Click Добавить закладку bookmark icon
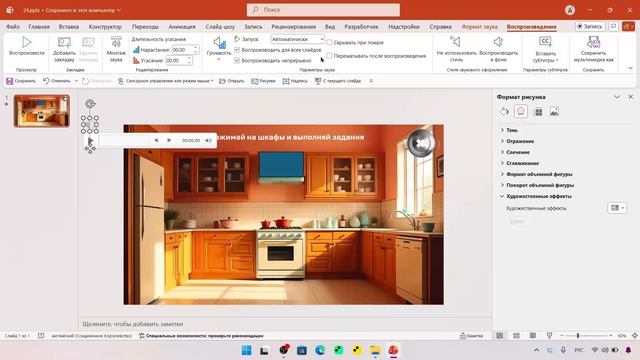 (64, 42)
